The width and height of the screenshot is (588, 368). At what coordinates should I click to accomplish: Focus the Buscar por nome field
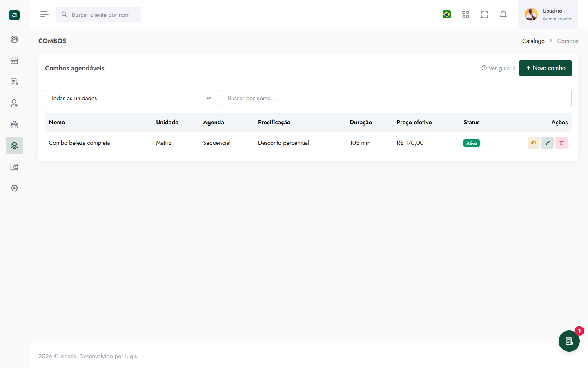point(396,98)
